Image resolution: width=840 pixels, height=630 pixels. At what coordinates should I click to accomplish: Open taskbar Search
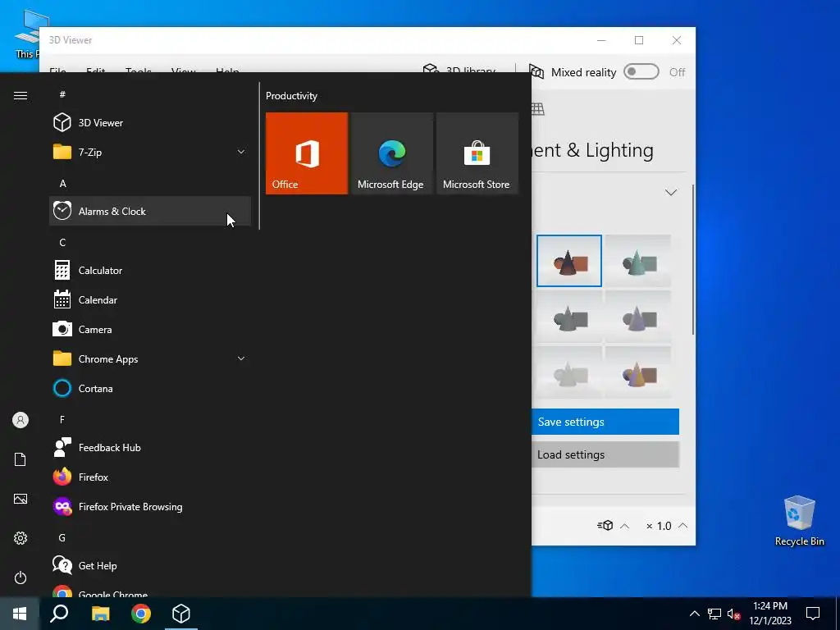point(59,614)
